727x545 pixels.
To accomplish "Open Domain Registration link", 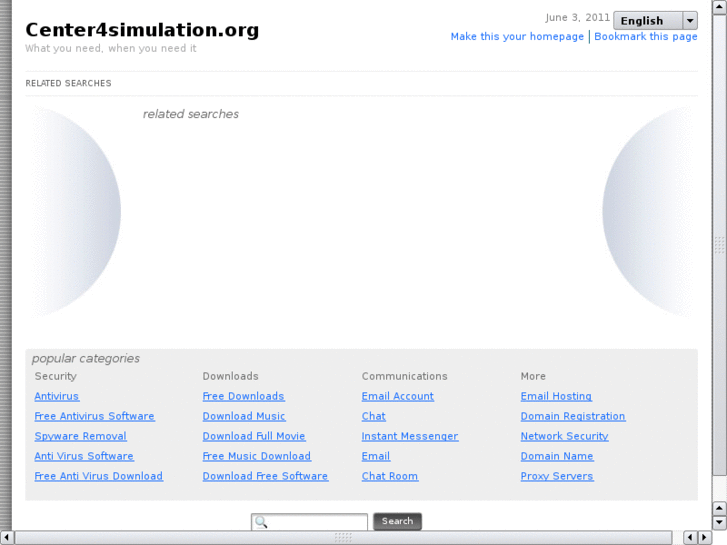I will pyautogui.click(x=573, y=416).
